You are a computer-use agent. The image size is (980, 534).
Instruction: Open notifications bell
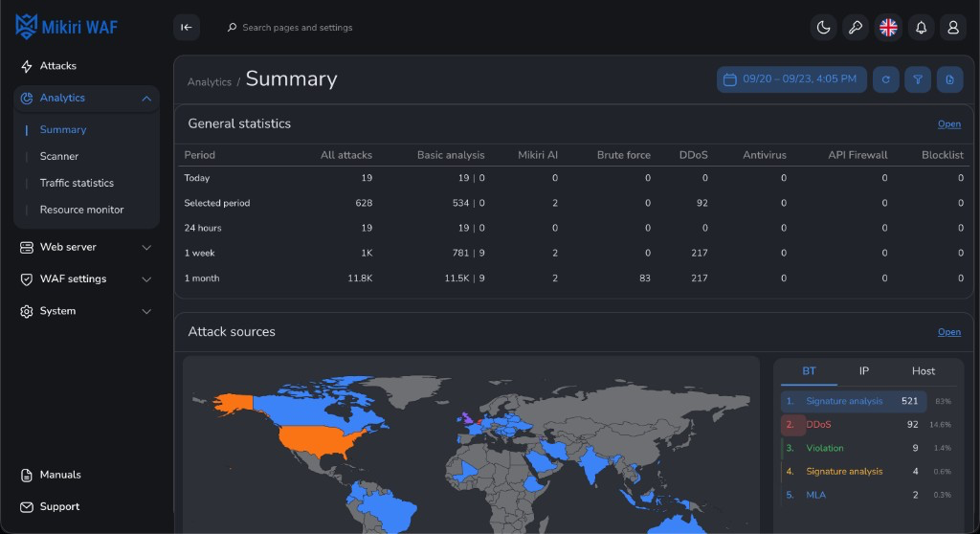pos(922,28)
